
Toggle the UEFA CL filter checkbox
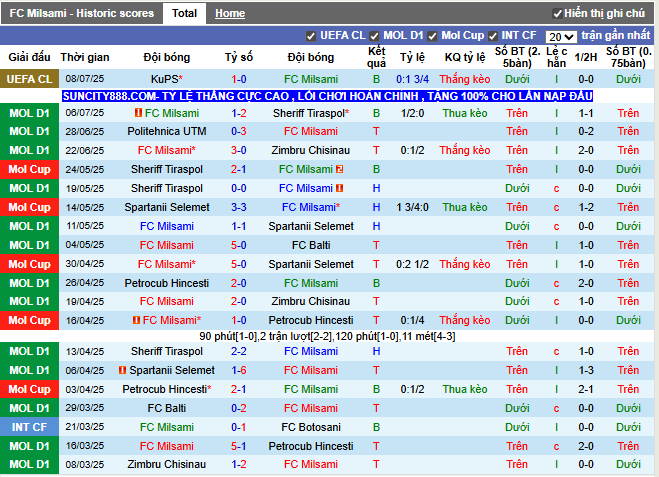(311, 37)
